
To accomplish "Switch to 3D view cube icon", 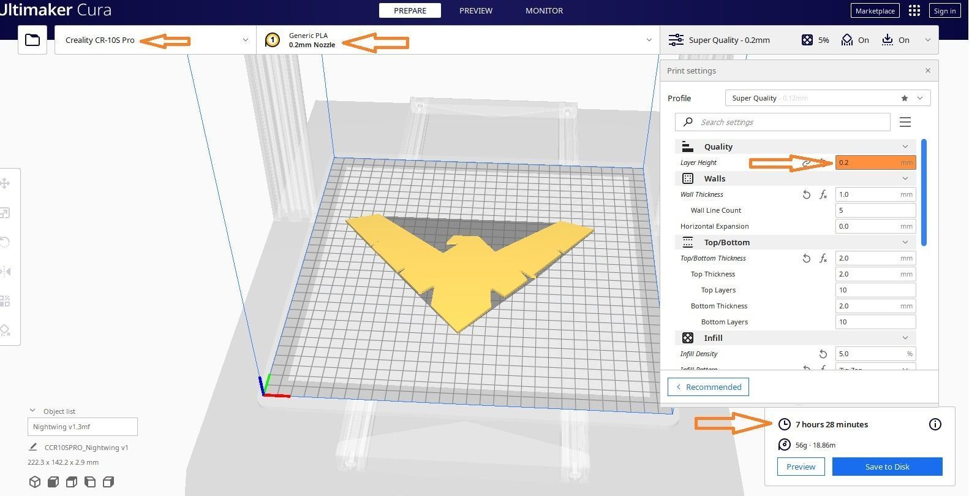I will pos(35,482).
